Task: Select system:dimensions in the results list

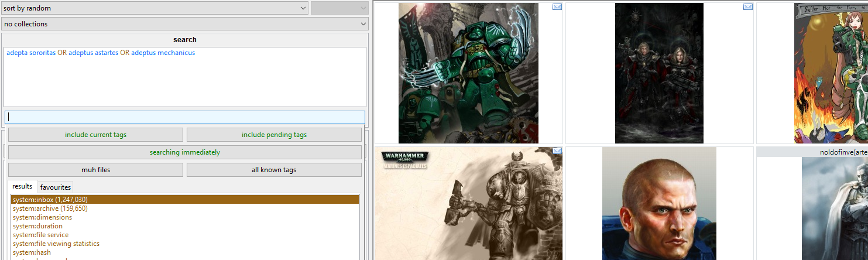Action: tap(185, 217)
